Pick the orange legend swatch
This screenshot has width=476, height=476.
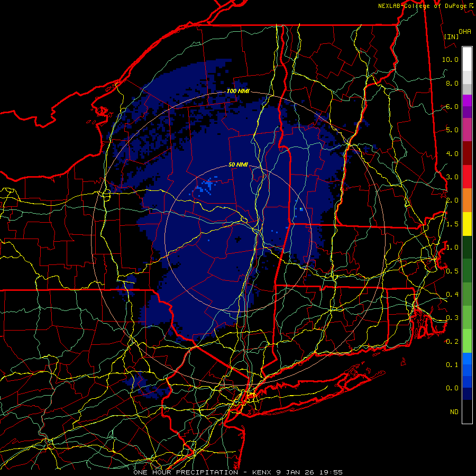pyautogui.click(x=467, y=200)
